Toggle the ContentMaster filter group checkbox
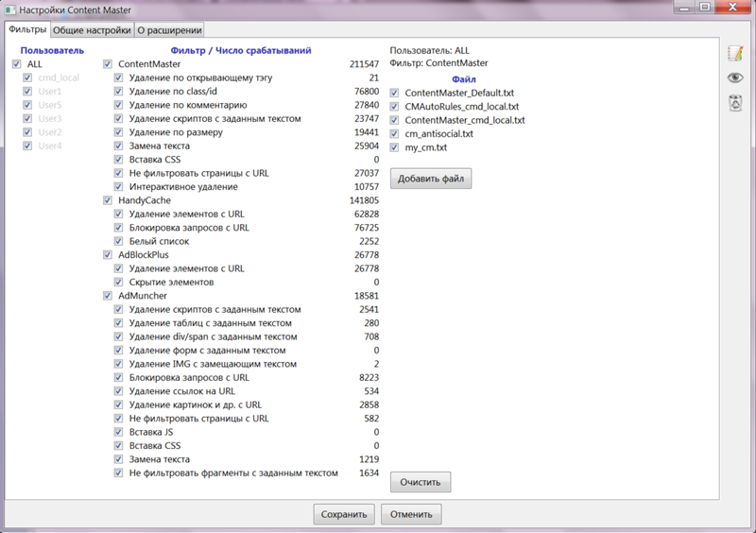756x533 pixels. tap(108, 64)
